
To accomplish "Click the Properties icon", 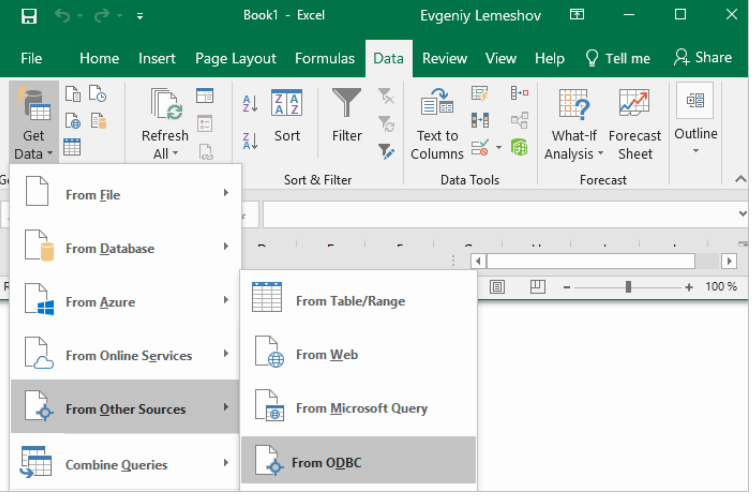I will 205,124.
